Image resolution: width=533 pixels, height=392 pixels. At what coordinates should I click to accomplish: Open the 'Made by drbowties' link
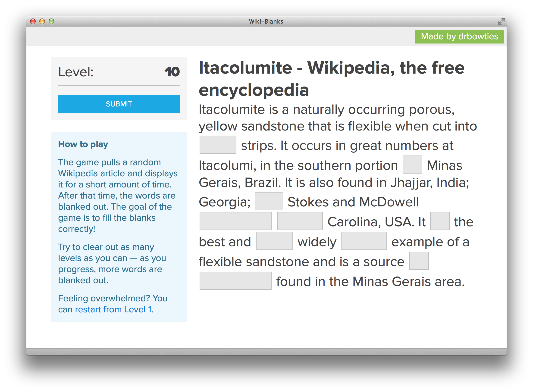click(459, 37)
